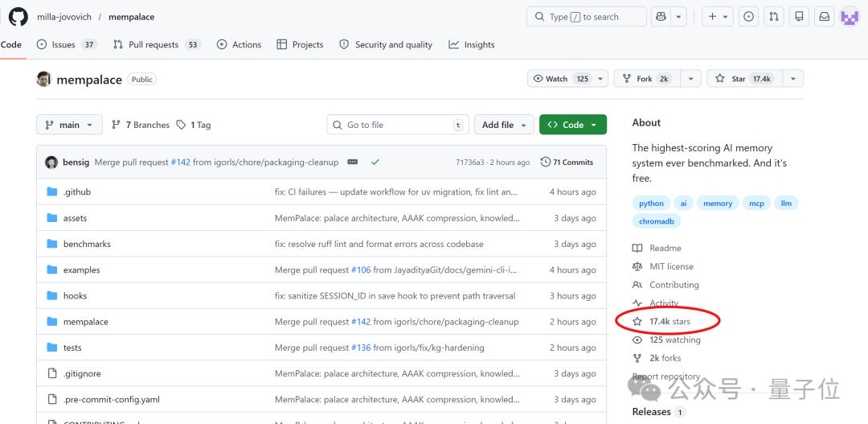The image size is (868, 424).
Task: Select the chromadb topic tag
Action: (x=657, y=221)
